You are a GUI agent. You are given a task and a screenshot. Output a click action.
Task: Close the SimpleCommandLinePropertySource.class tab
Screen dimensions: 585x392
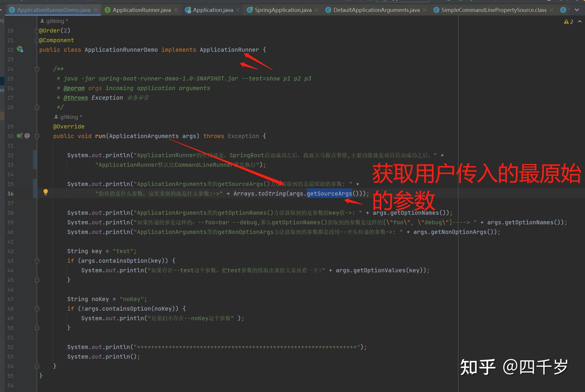[x=552, y=10]
